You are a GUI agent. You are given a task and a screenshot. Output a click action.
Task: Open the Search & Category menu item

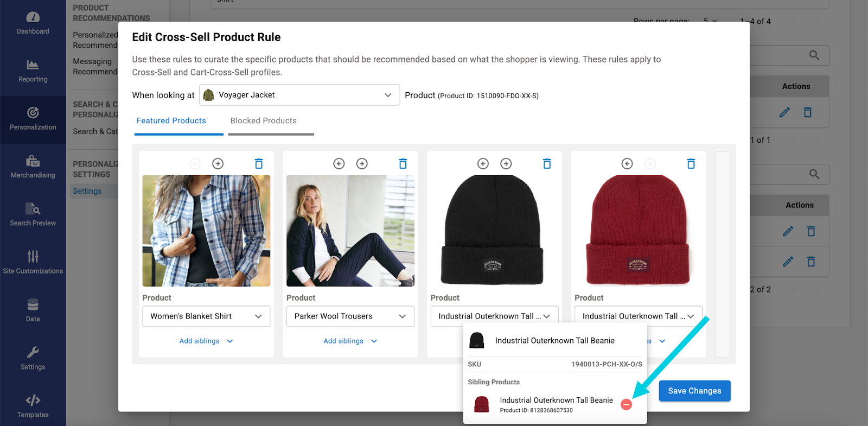pos(95,131)
